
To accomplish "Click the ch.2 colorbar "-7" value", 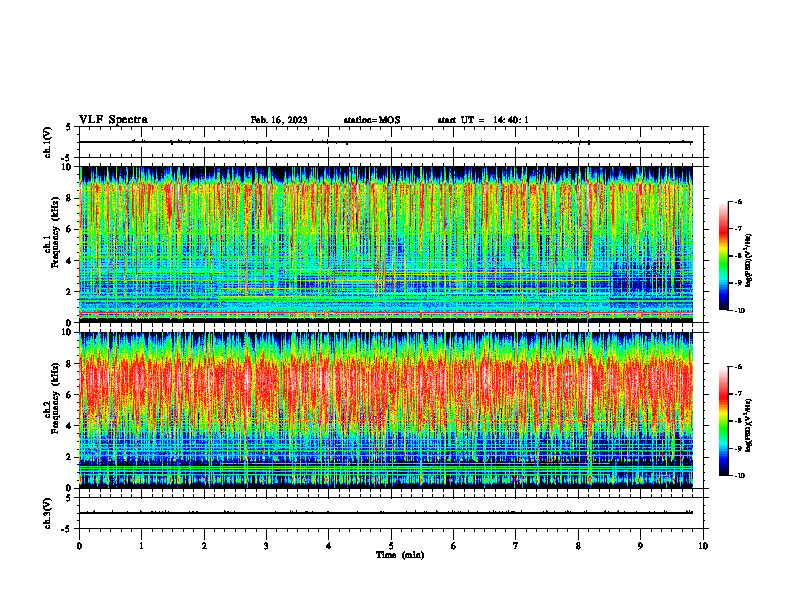I will pyautogui.click(x=738, y=394).
